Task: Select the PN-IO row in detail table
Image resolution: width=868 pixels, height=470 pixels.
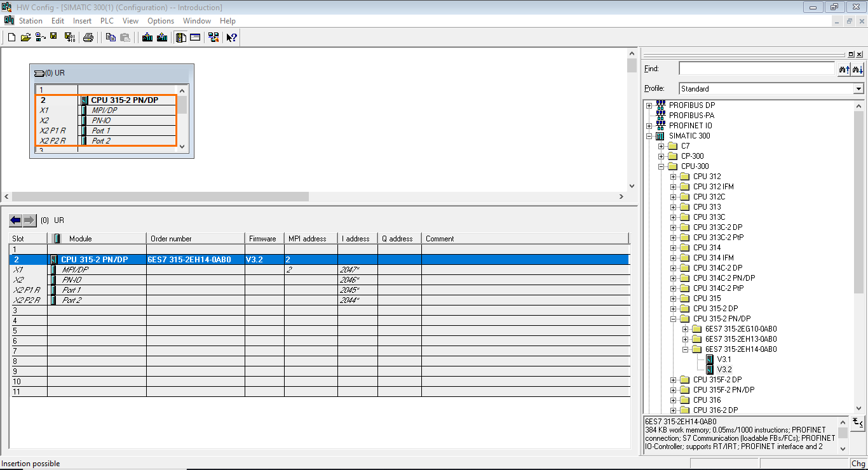Action: pos(320,280)
